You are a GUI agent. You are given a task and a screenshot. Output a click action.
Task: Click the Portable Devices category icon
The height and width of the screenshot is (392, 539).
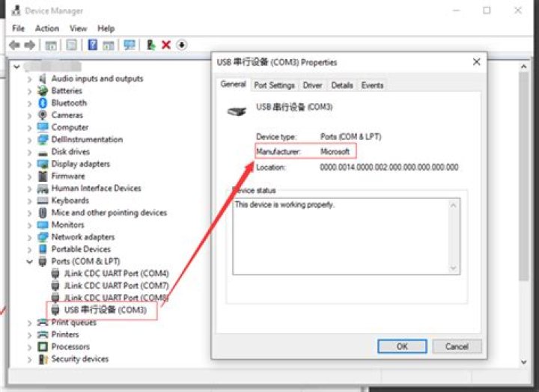43,249
